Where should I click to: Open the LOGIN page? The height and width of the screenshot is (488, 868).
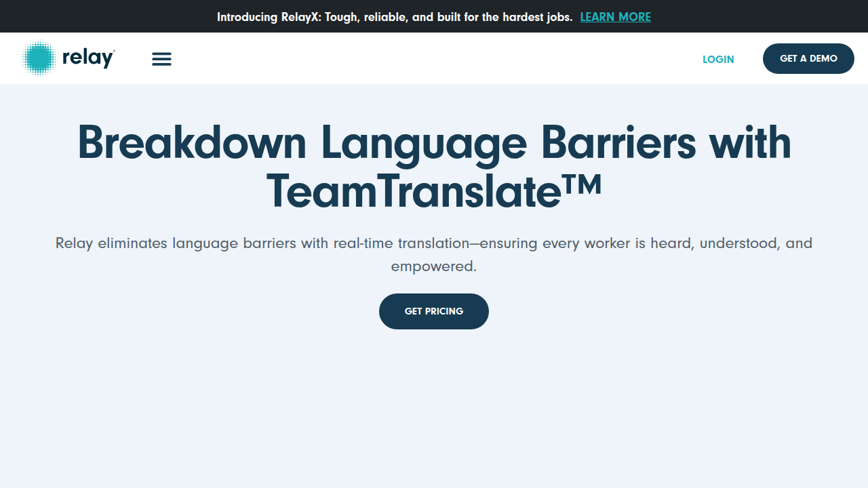coord(718,59)
